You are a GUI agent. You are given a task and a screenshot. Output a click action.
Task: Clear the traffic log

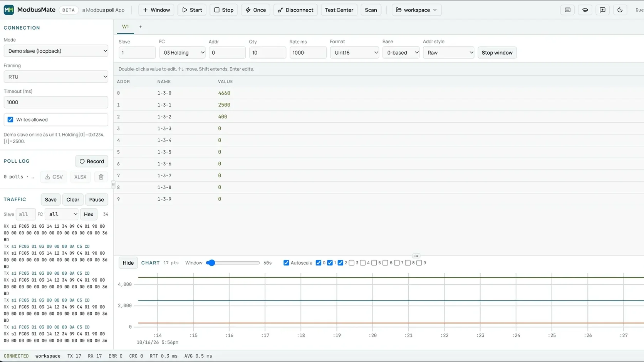tap(73, 200)
